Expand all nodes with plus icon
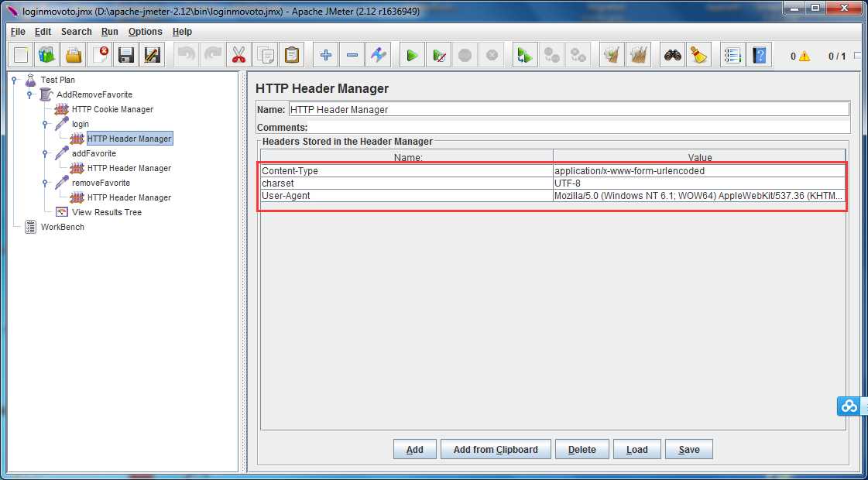Image resolution: width=868 pixels, height=480 pixels. (x=325, y=56)
